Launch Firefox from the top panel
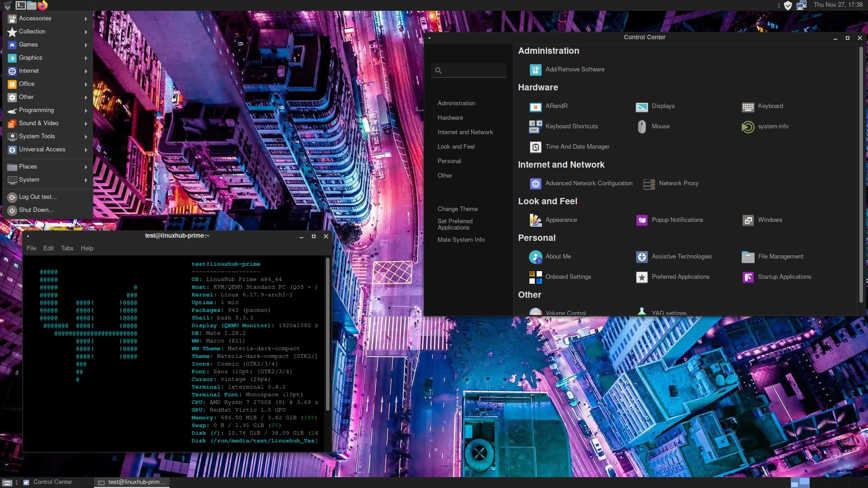Image resolution: width=868 pixels, height=488 pixels. tap(42, 5)
